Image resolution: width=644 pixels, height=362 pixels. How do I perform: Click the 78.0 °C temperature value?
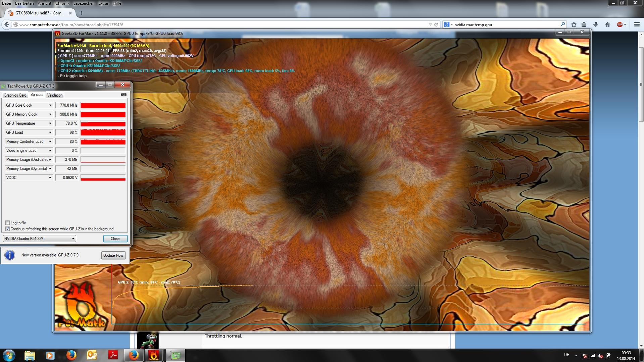pyautogui.click(x=67, y=123)
